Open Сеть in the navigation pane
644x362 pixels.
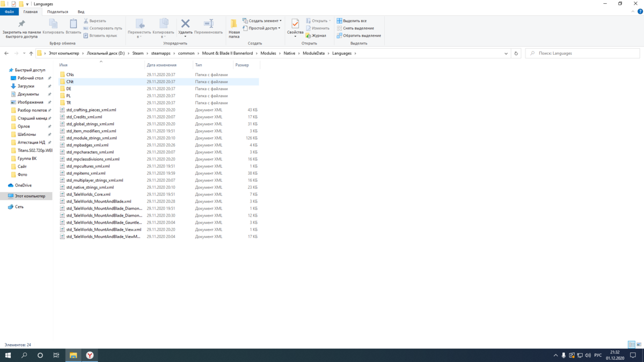coord(19,206)
